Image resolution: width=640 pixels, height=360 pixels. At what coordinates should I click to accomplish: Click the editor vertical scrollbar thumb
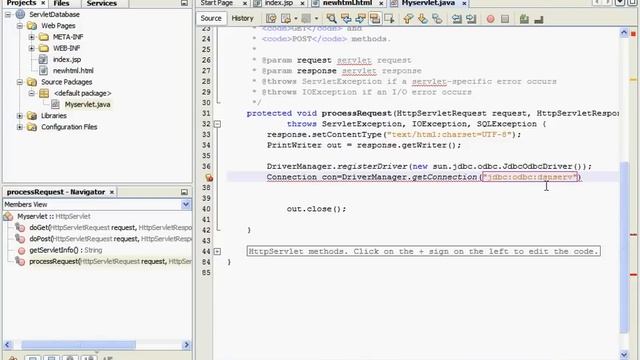coord(624,247)
